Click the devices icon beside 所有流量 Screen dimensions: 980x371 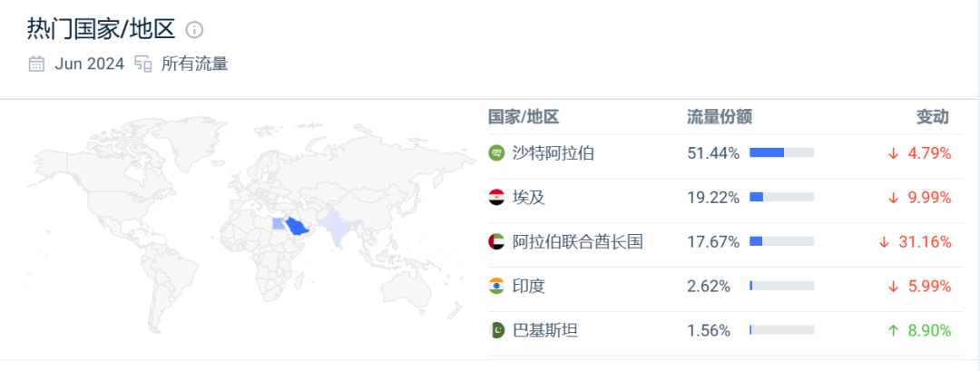(143, 63)
